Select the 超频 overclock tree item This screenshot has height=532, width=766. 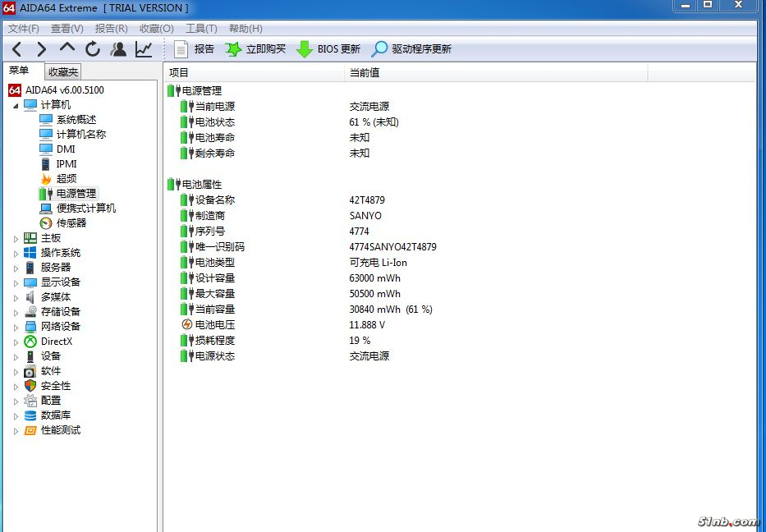[67, 179]
